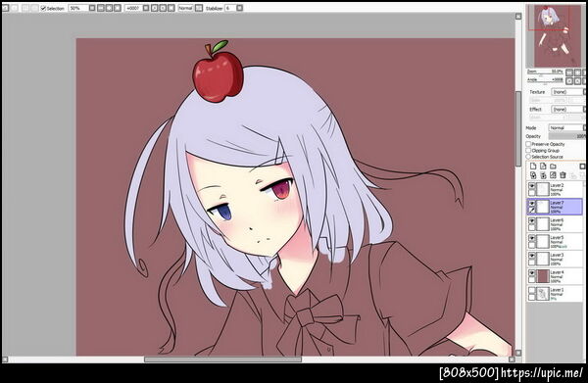Adjust the navigator Angle slider
This screenshot has height=383, width=588.
click(x=545, y=82)
